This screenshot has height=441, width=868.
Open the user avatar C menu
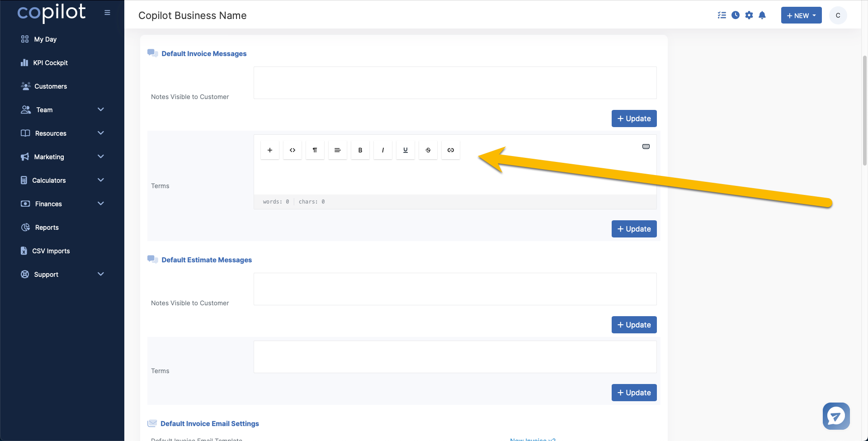point(838,15)
